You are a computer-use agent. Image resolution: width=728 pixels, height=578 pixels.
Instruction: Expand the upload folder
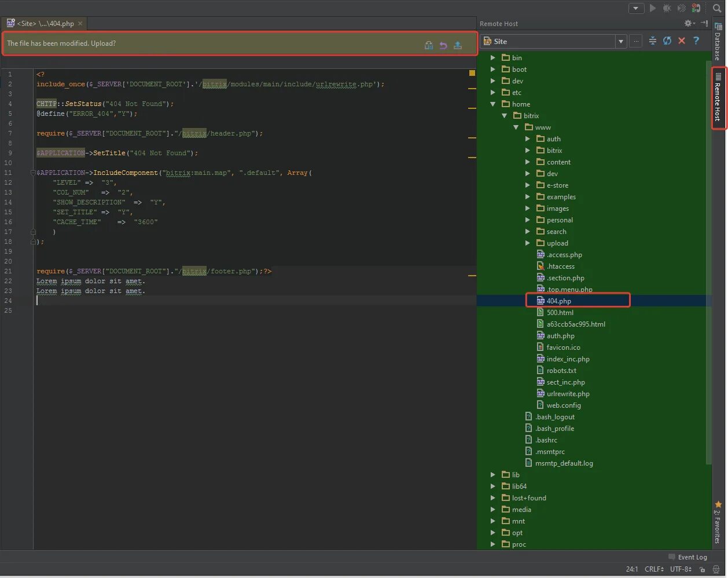(528, 243)
